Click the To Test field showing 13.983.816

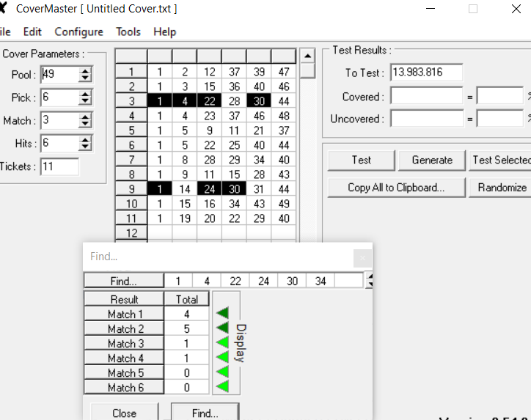click(426, 73)
